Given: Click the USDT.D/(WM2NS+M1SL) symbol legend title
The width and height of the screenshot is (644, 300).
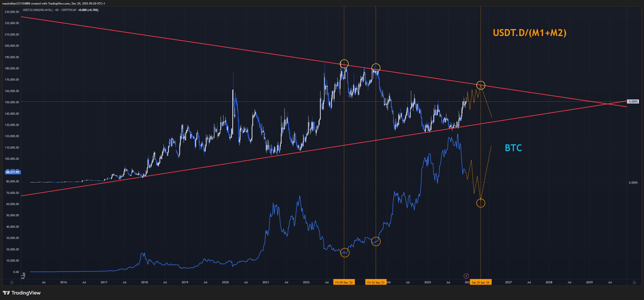Looking at the screenshot, I should [38, 10].
